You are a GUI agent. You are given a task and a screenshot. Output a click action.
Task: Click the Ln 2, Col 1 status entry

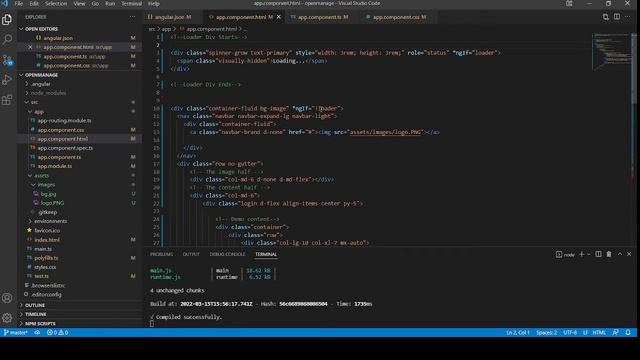(x=518, y=332)
